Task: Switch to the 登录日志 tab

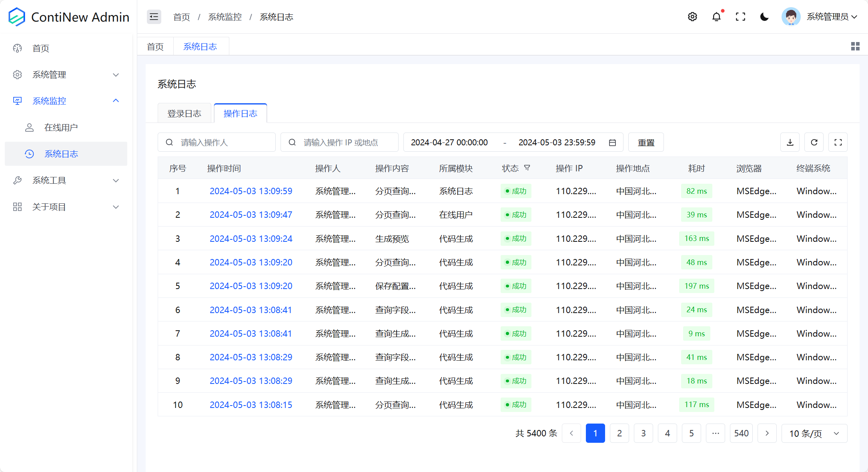Action: pyautogui.click(x=184, y=113)
